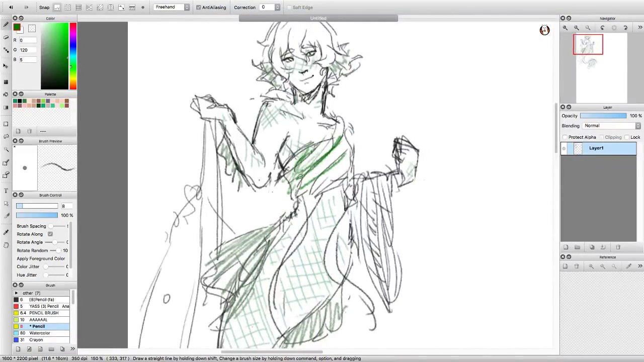Pick the Eyedropper tool

[6, 231]
